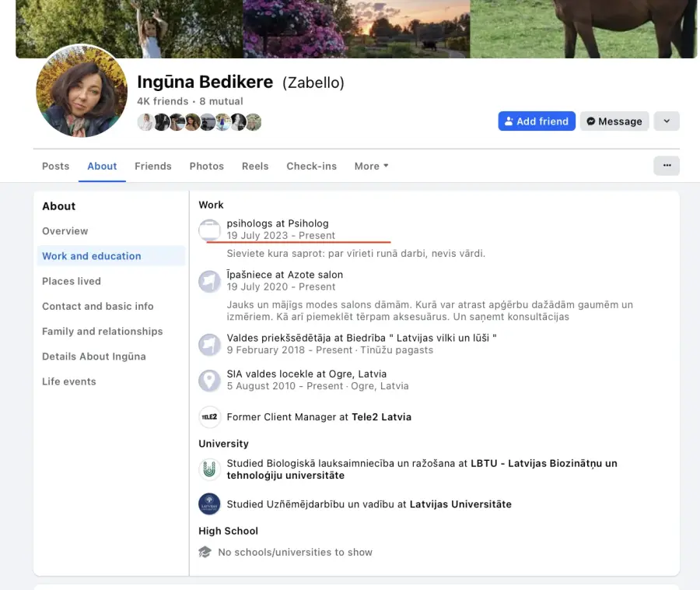This screenshot has height=590, width=700.
Task: Click the Biedrība Latvijas vilki flag icon
Action: [x=209, y=344]
